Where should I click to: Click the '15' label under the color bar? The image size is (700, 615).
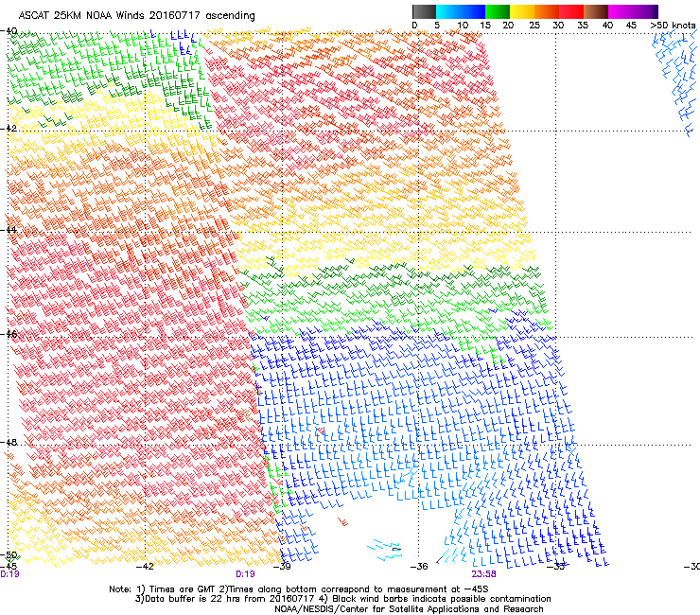point(485,26)
